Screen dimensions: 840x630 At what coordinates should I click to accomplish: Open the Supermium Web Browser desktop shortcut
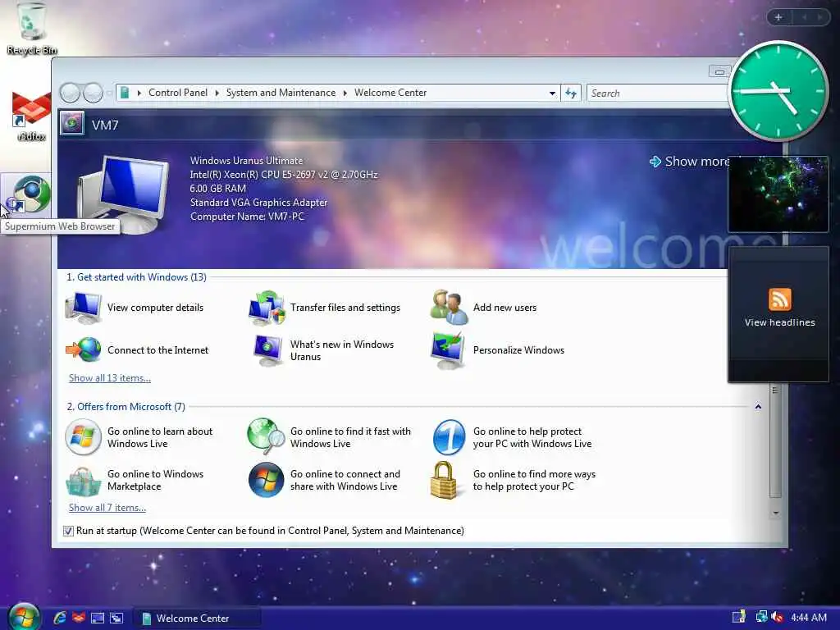(x=30, y=195)
